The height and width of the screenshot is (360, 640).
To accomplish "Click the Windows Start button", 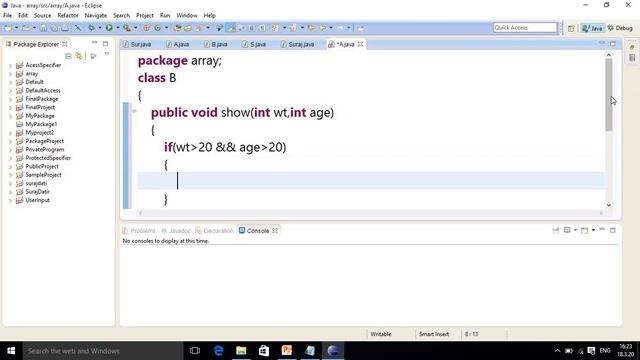I will [11, 351].
